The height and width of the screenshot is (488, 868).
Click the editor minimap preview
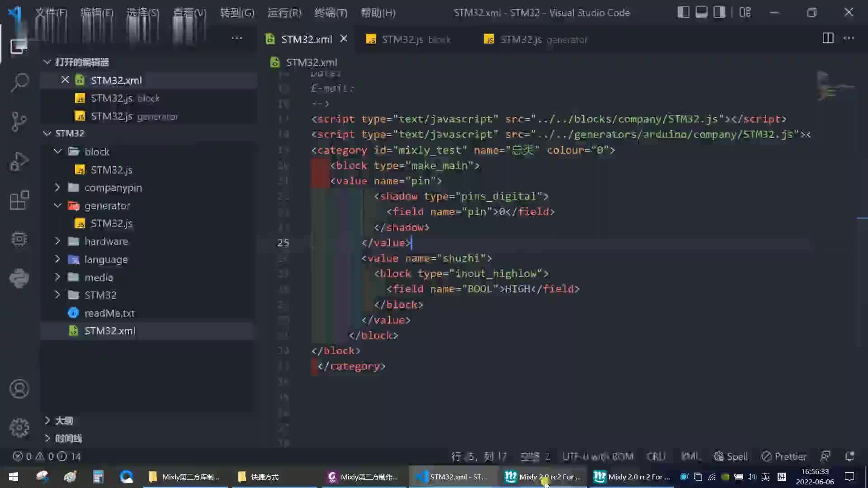click(x=835, y=86)
